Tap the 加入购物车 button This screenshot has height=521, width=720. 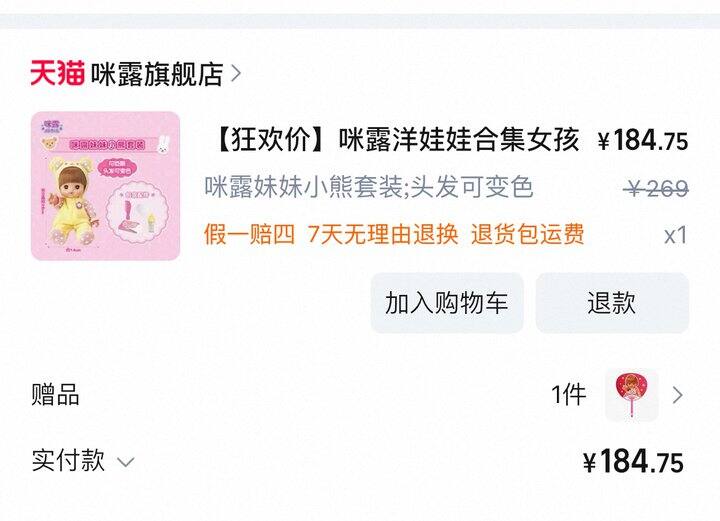[447, 303]
